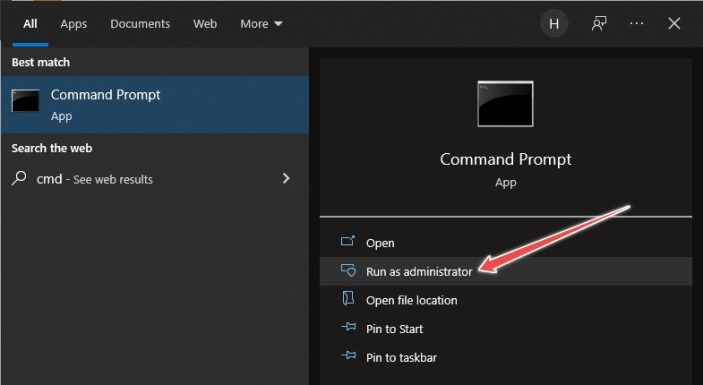Click the search magnifier icon next to cmd
Screen dimensions: 703x385
click(x=19, y=178)
